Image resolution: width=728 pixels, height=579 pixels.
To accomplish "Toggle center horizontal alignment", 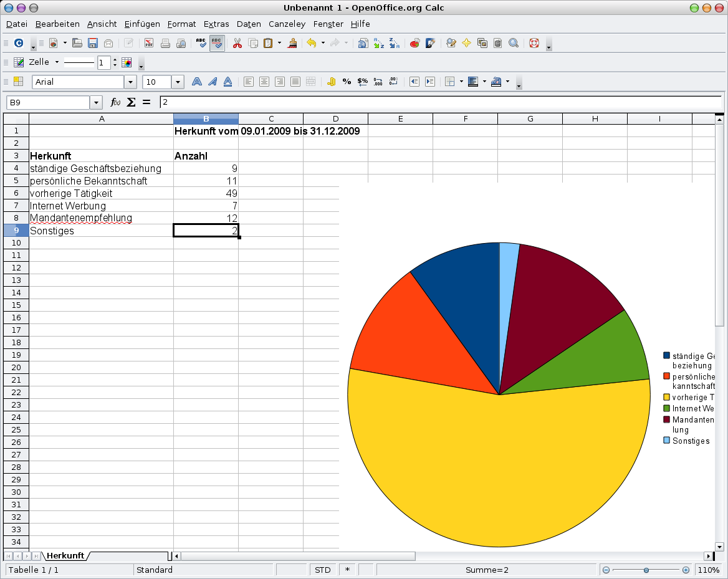I will [x=264, y=82].
